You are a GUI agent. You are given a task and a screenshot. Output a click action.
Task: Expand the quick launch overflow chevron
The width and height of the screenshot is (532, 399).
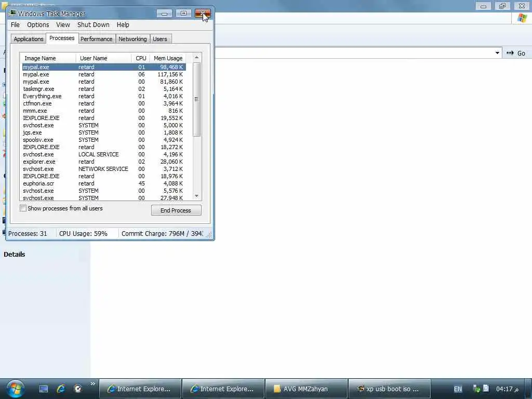92,384
